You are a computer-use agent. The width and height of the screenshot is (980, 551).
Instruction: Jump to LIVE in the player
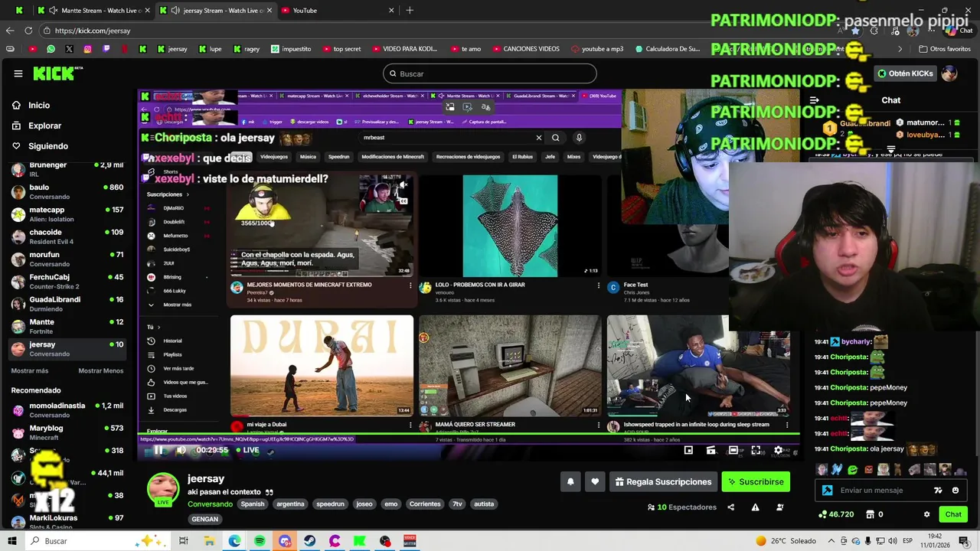click(247, 450)
